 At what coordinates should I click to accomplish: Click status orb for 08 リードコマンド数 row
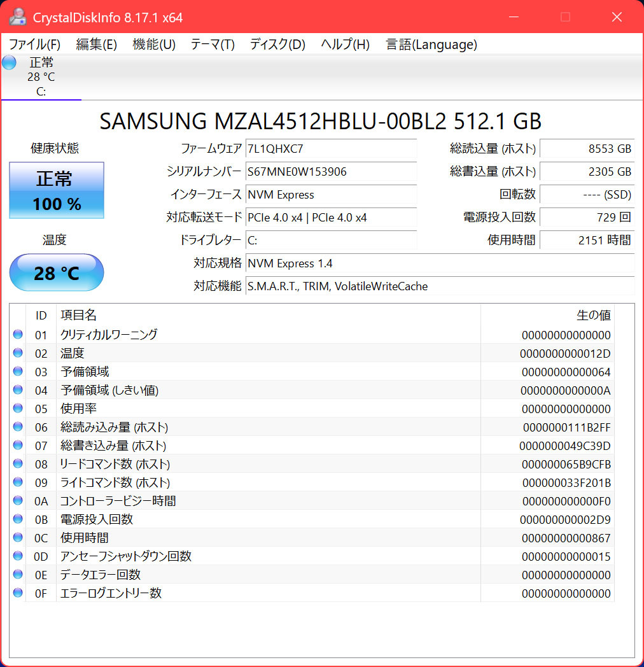[x=18, y=464]
